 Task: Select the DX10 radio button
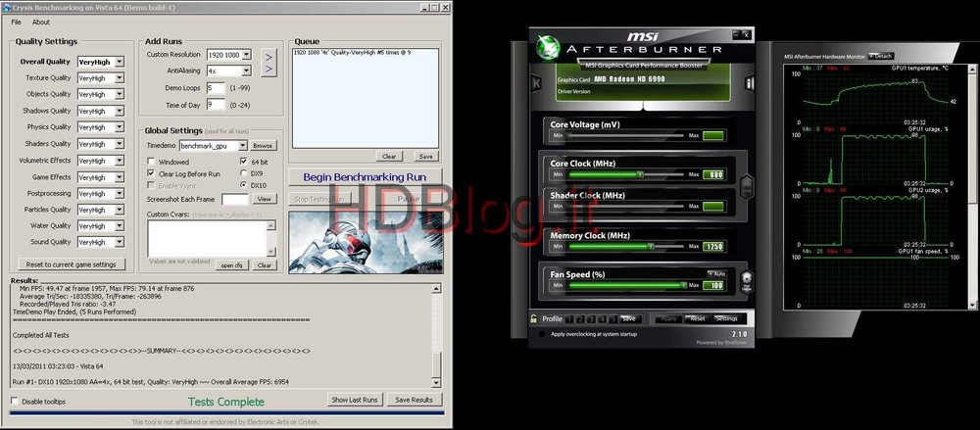click(244, 185)
